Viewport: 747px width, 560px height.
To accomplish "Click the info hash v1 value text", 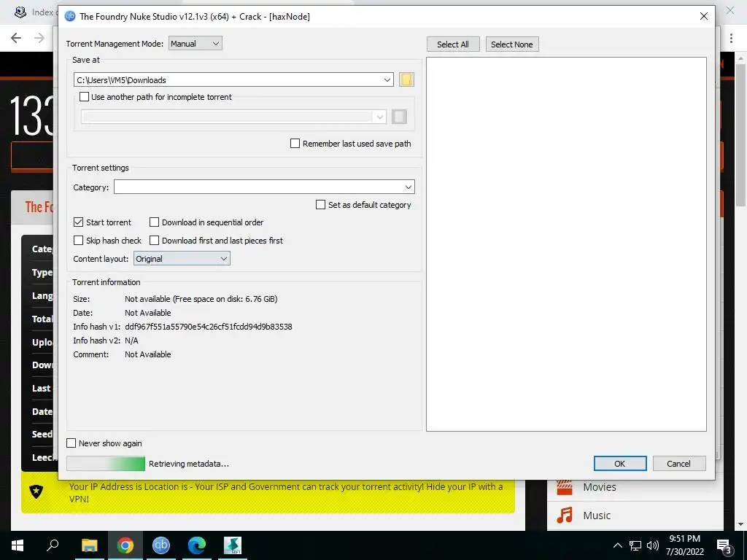I will tap(208, 327).
